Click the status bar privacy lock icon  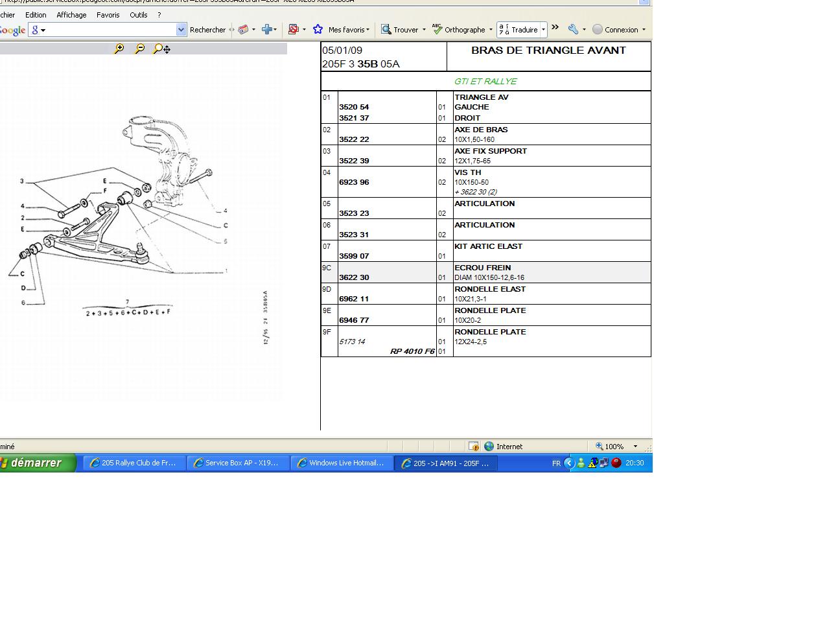point(474,446)
